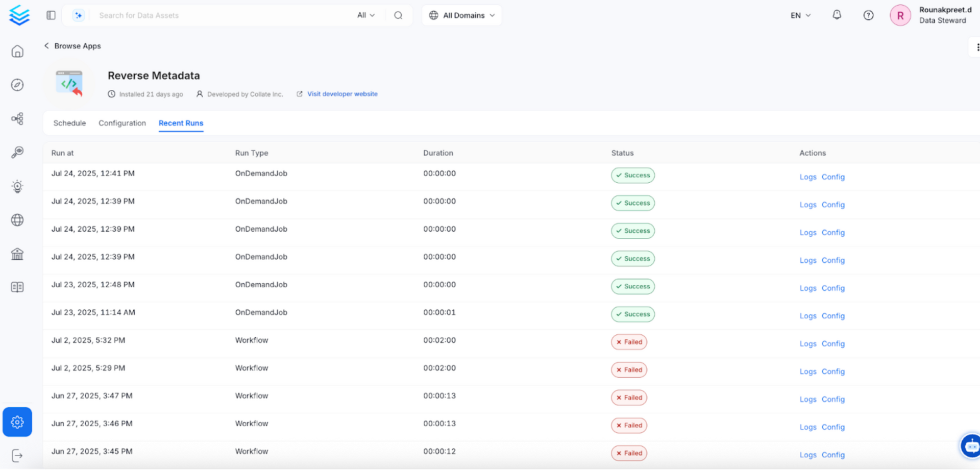Screen dimensions: 980x471
Task: Click the logout icon in the sidebar
Action: click(x=17, y=455)
